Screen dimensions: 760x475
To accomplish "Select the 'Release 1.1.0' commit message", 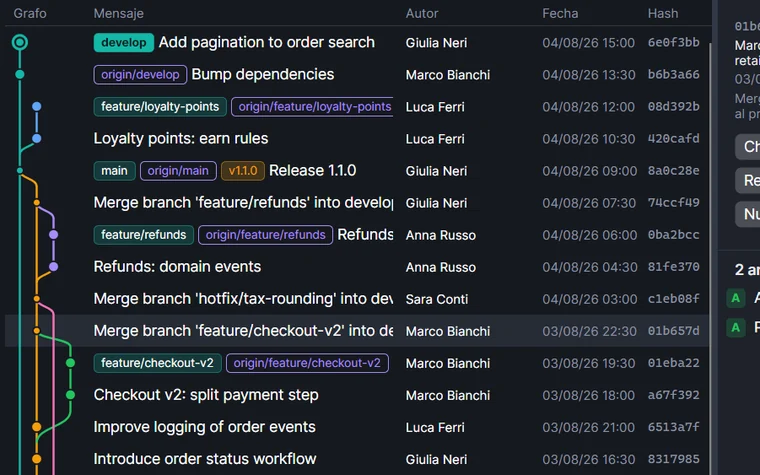I will pyautogui.click(x=313, y=171).
